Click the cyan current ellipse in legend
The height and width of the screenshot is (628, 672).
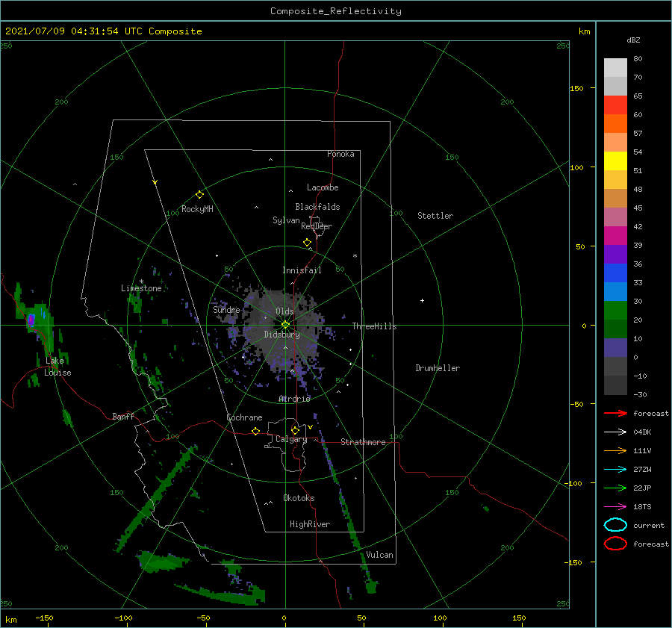pos(615,525)
